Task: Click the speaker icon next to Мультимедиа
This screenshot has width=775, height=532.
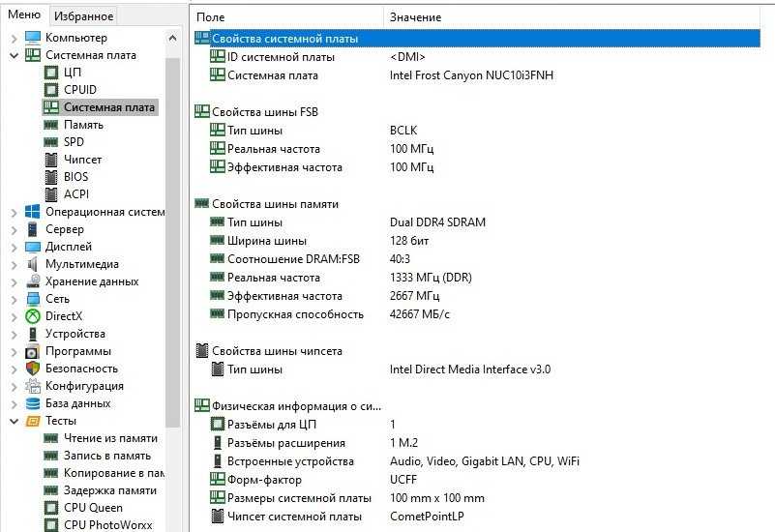Action: [x=33, y=264]
